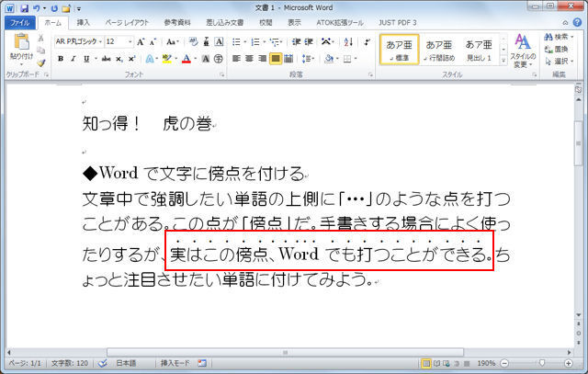Click the Grow Font icon
Viewport: 588px width, 374px height.
[x=141, y=41]
